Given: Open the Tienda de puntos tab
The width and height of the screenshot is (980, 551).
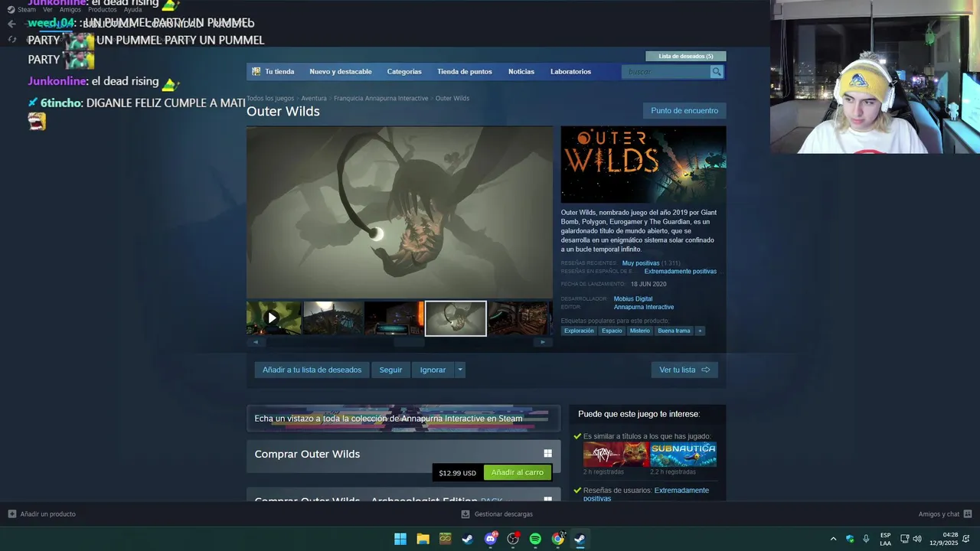Looking at the screenshot, I should pos(465,71).
